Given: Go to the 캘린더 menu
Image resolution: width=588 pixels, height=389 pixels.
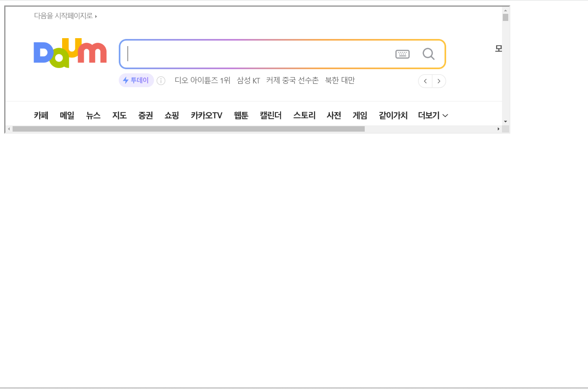Looking at the screenshot, I should coord(271,115).
